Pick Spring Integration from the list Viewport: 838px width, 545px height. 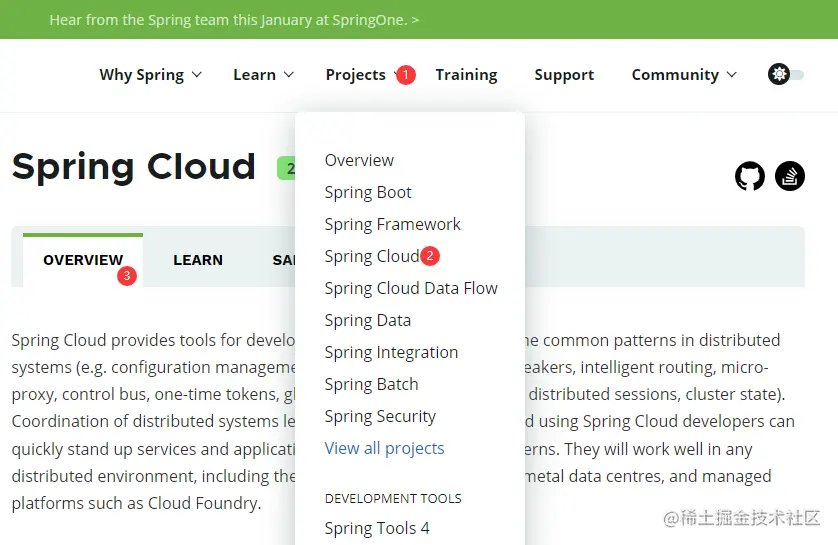pyautogui.click(x=391, y=353)
